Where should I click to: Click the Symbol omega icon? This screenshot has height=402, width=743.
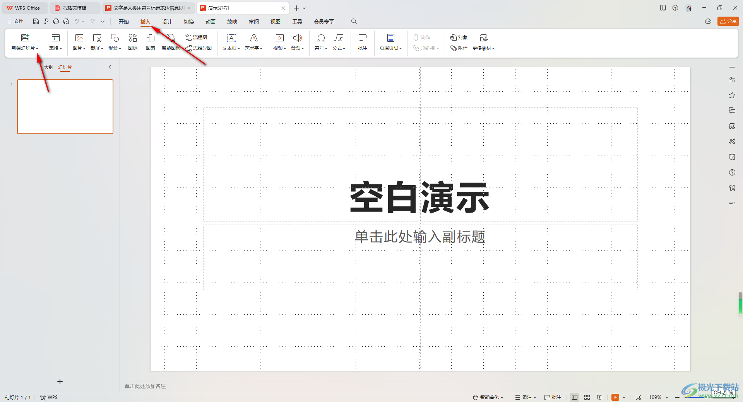pyautogui.click(x=321, y=38)
